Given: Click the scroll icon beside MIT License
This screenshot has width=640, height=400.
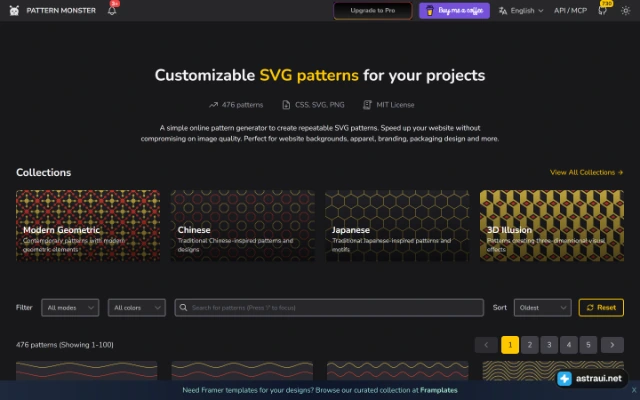Looking at the screenshot, I should pyautogui.click(x=367, y=105).
